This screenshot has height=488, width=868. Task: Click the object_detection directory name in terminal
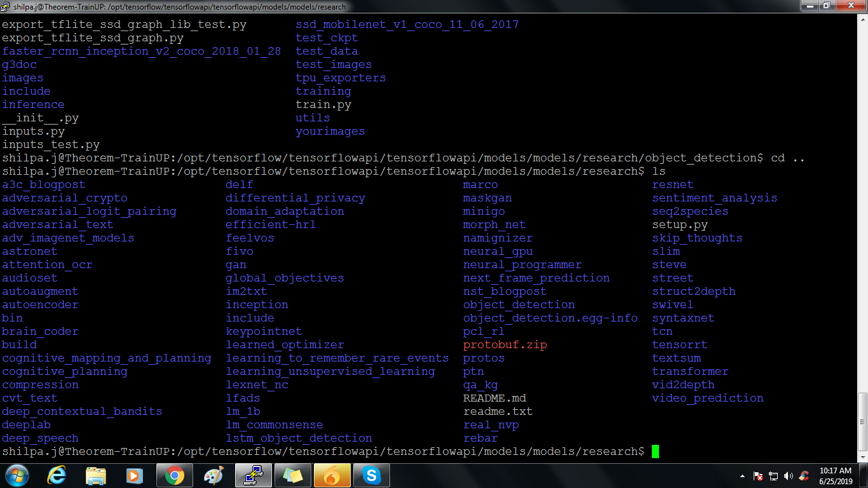pyautogui.click(x=519, y=304)
